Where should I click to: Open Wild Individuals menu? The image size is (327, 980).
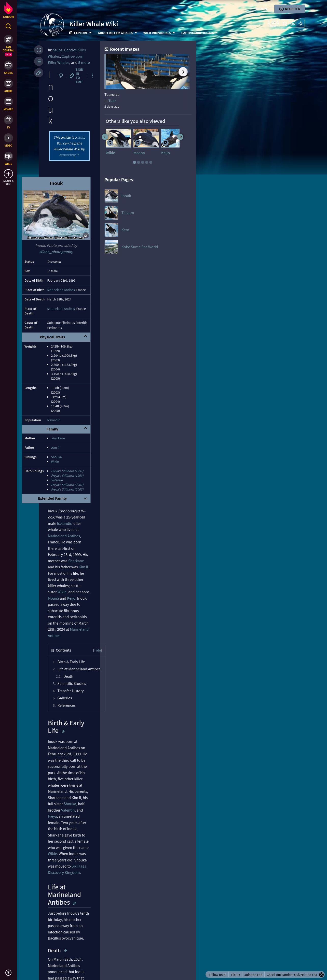159,33
